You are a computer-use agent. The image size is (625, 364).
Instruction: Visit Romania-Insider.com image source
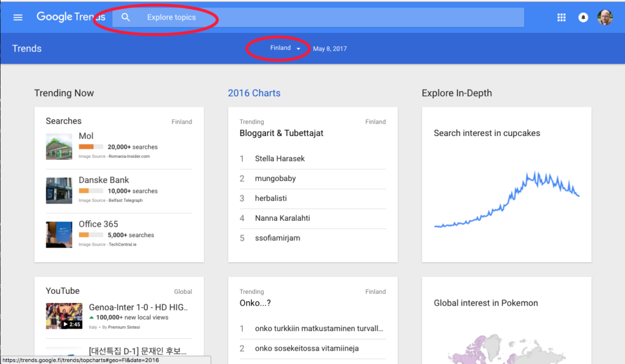(129, 157)
